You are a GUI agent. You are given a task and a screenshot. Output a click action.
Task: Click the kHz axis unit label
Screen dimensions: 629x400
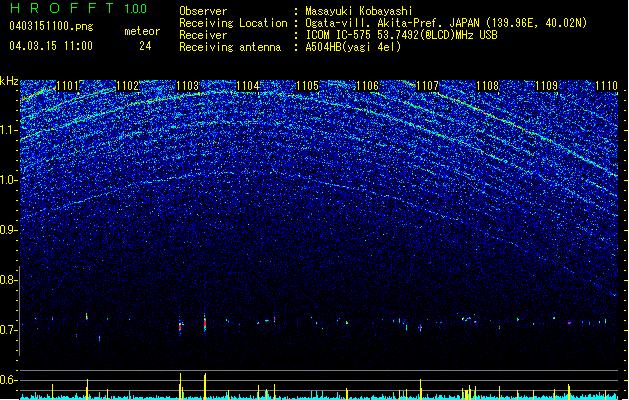(9, 81)
